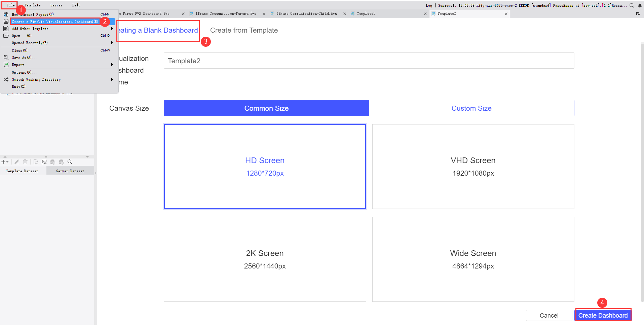Click the tab arrangement icon below the bell
644x325 pixels.
pyautogui.click(x=638, y=13)
